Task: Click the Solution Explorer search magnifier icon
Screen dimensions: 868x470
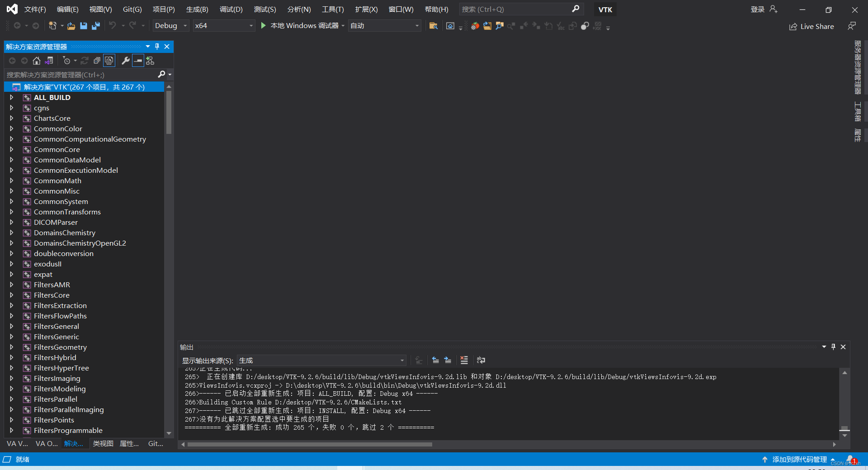Action: click(161, 74)
